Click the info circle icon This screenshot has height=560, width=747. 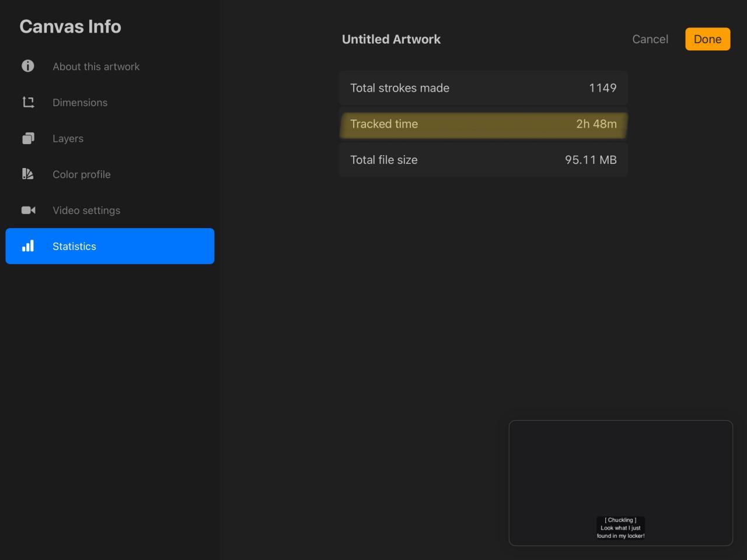click(27, 66)
